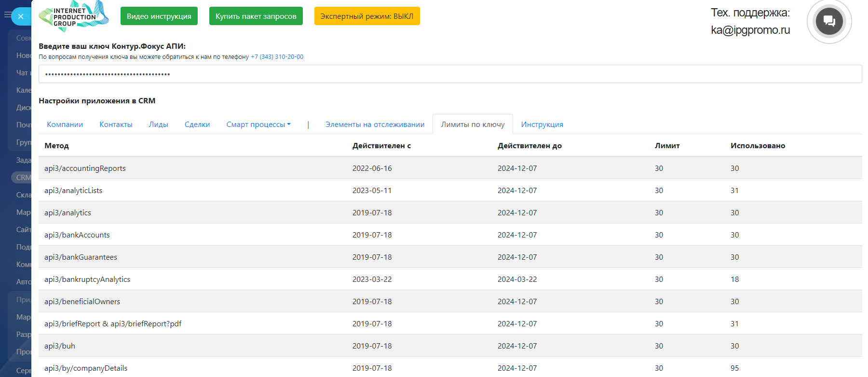
Task: Select the Лиды tab
Action: click(158, 125)
